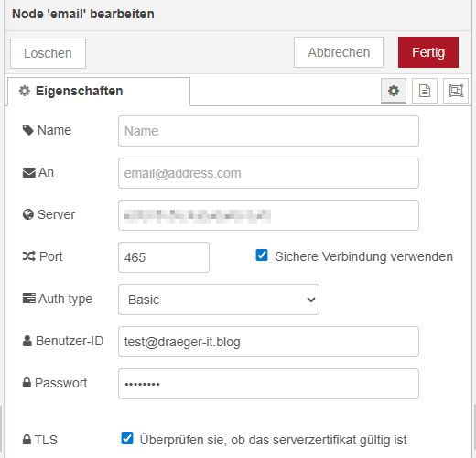Toggle TLS server certificate validation checkbox
Viewport: 476px width, 458px height.
tap(127, 439)
